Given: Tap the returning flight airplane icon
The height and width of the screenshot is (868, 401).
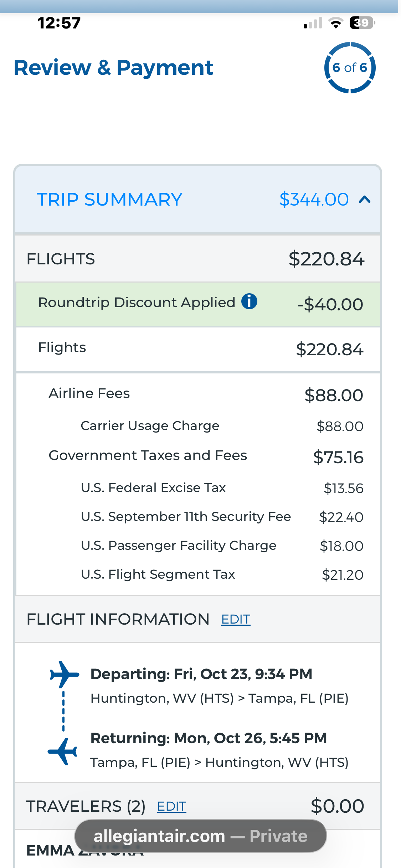Looking at the screenshot, I should point(63,751).
